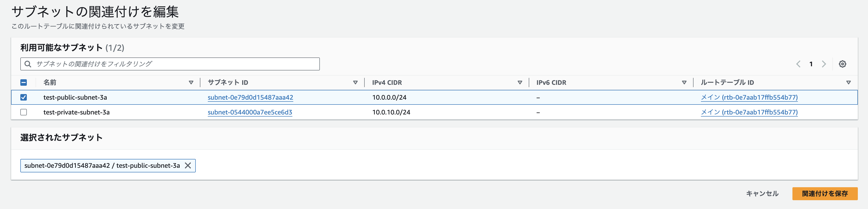Go to previous page chevron
Viewport: 868px width, 209px height.
pos(798,64)
